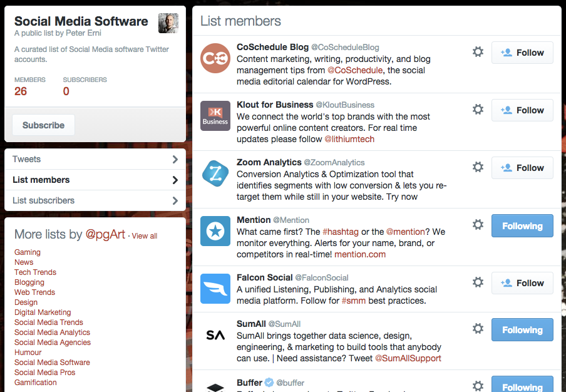Image resolution: width=566 pixels, height=392 pixels.
Task: Visit the mention.com link
Action: coord(360,254)
